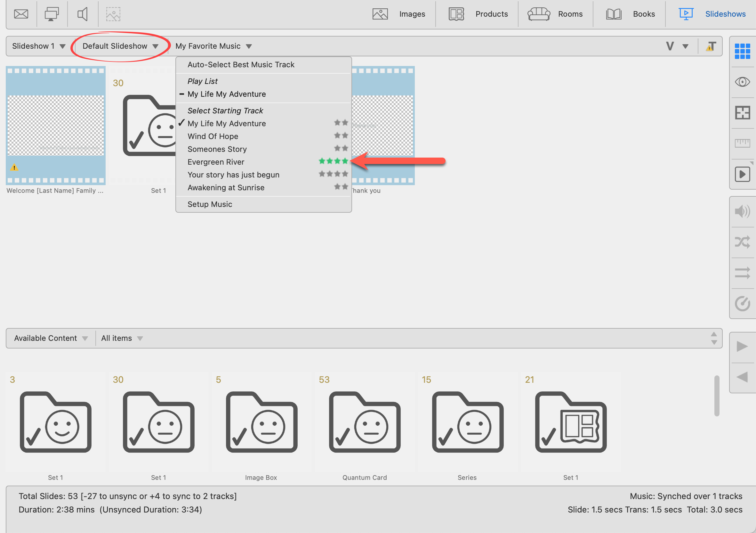Click the text warning T icon
The height and width of the screenshot is (533, 756).
tap(711, 46)
